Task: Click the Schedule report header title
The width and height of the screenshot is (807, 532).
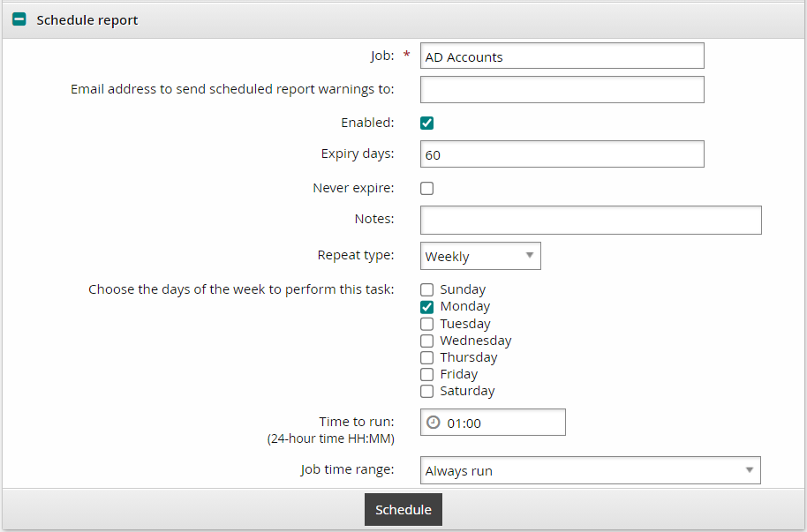Action: 87,19
